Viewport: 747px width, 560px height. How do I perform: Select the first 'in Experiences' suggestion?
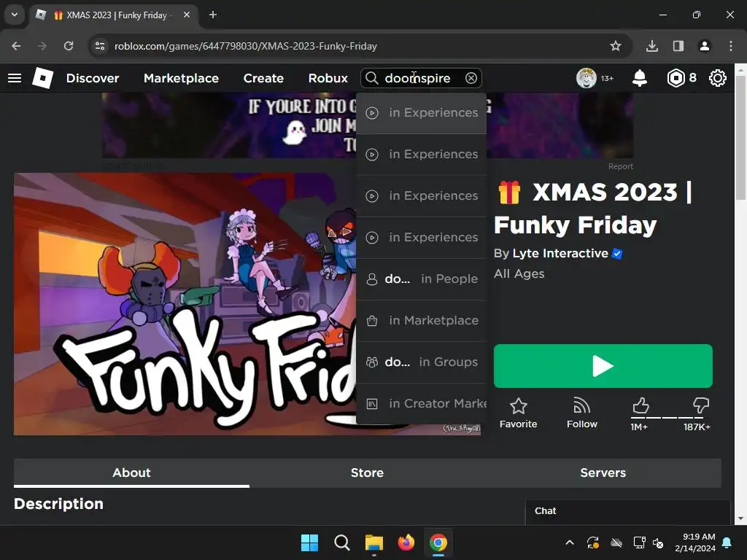[421, 113]
